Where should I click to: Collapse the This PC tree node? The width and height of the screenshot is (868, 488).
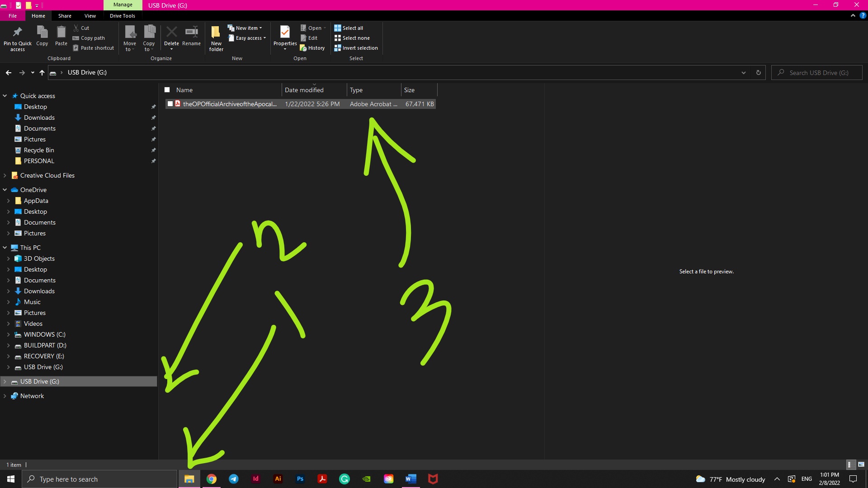(x=5, y=248)
